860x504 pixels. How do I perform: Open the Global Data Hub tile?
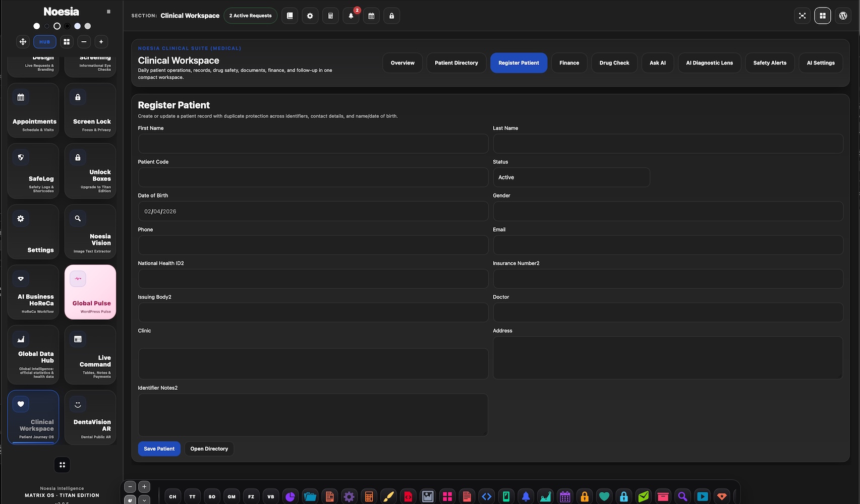[33, 354]
